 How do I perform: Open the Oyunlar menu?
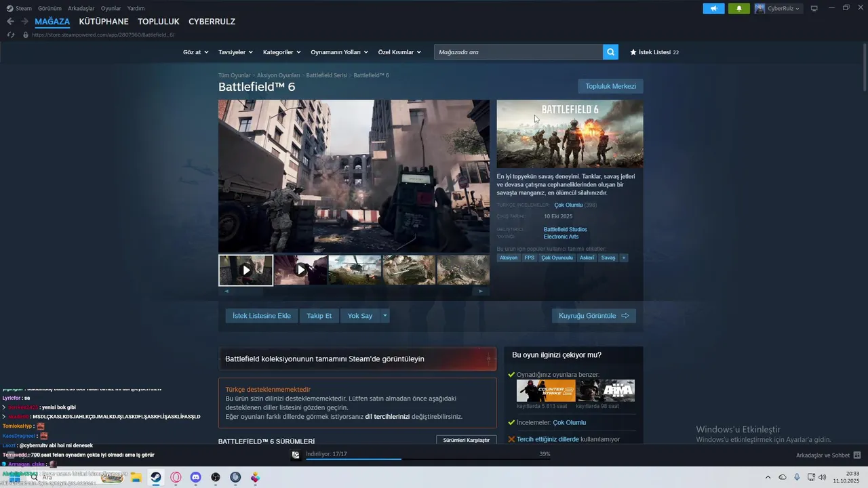111,8
